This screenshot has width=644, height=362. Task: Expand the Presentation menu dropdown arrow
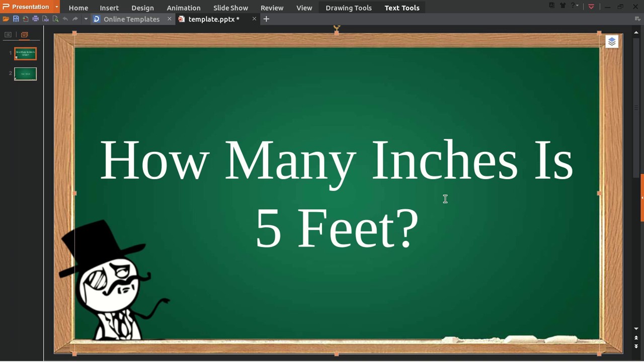56,7
